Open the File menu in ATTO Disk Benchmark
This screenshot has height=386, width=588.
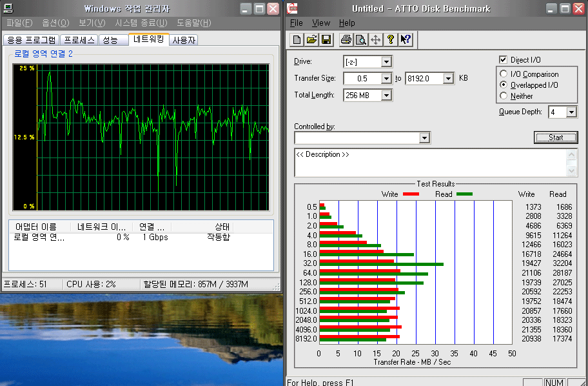coord(296,23)
